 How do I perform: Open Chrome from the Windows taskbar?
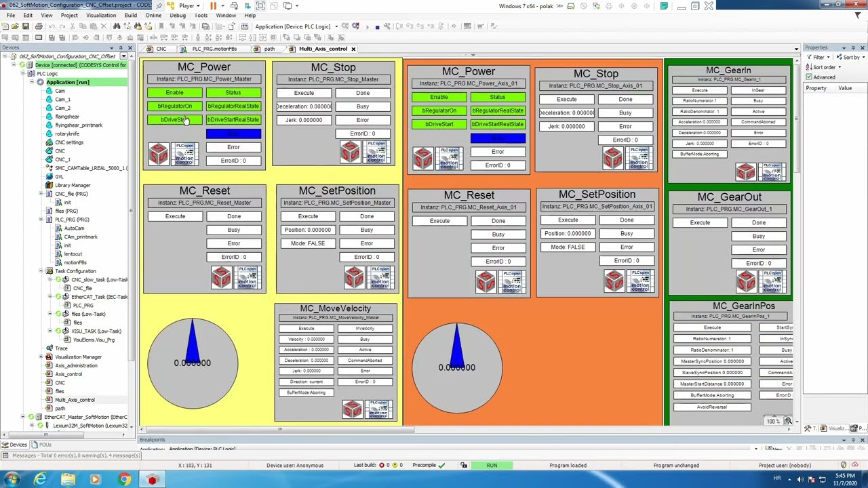[124, 479]
